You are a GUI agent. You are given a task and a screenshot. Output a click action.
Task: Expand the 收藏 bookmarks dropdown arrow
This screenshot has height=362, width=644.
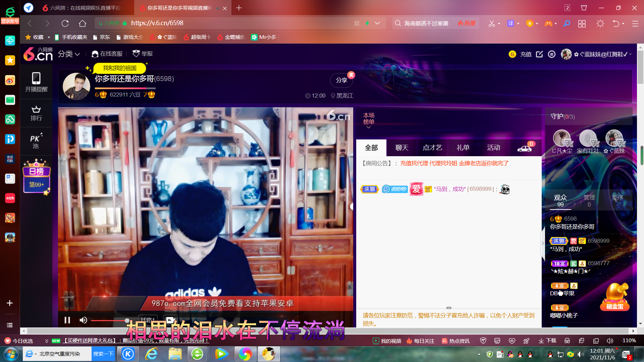coord(49,37)
